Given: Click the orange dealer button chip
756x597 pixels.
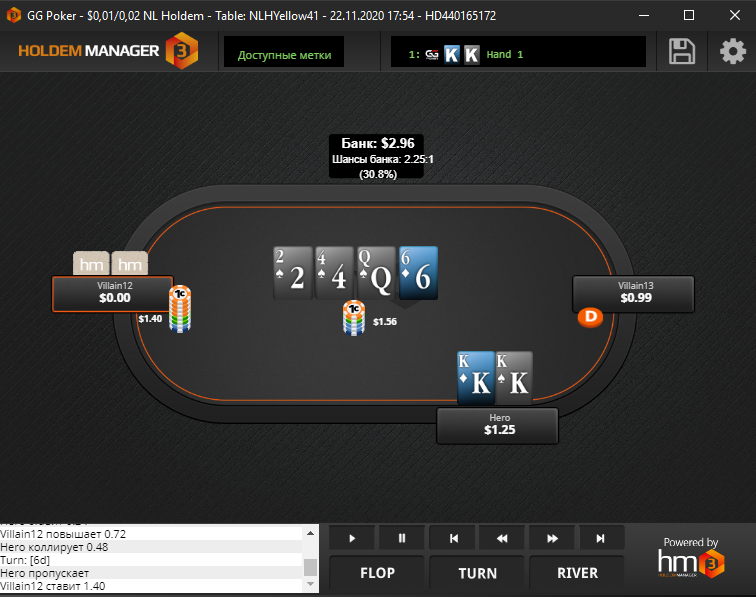Looking at the screenshot, I should 591,317.
